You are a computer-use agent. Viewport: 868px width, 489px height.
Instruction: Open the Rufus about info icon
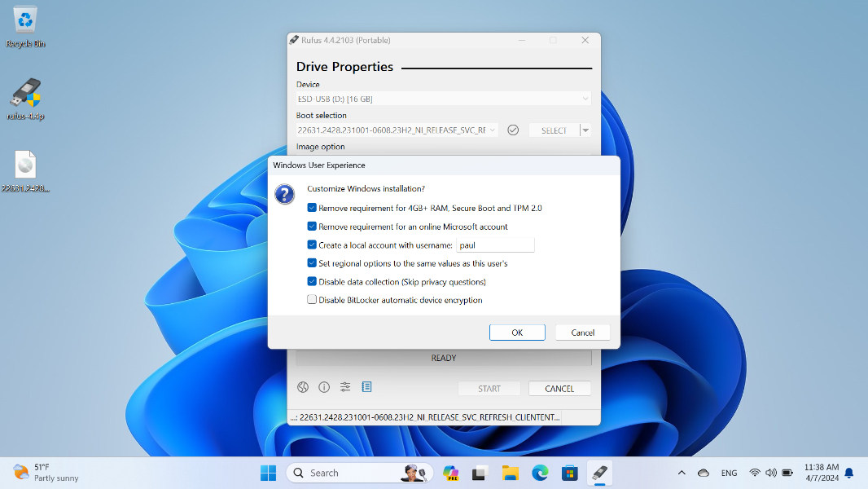tap(324, 387)
